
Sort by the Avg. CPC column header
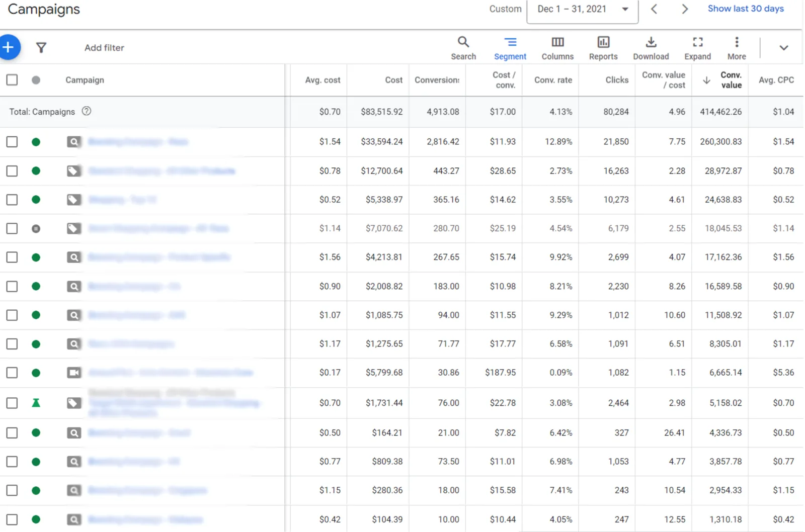pyautogui.click(x=776, y=80)
